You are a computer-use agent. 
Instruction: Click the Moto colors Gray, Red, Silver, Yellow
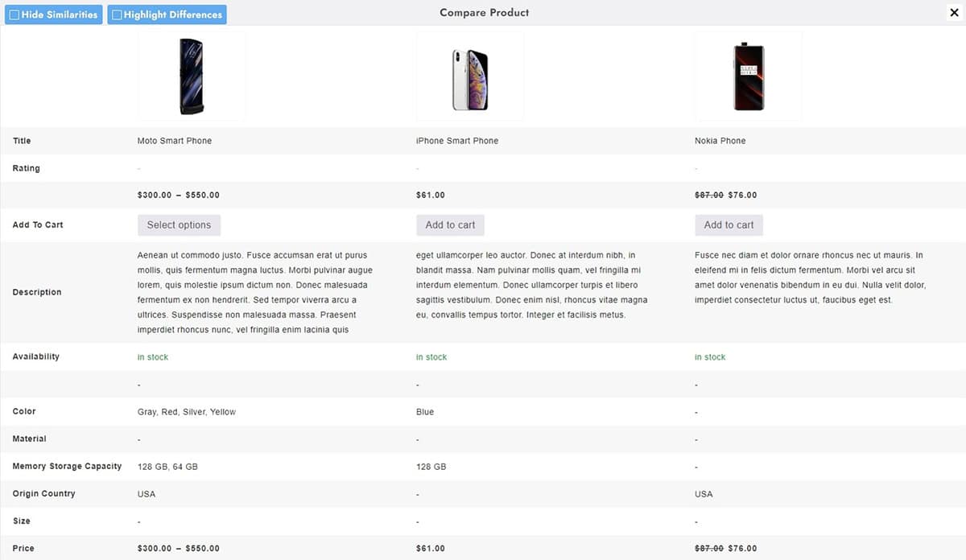pos(187,412)
